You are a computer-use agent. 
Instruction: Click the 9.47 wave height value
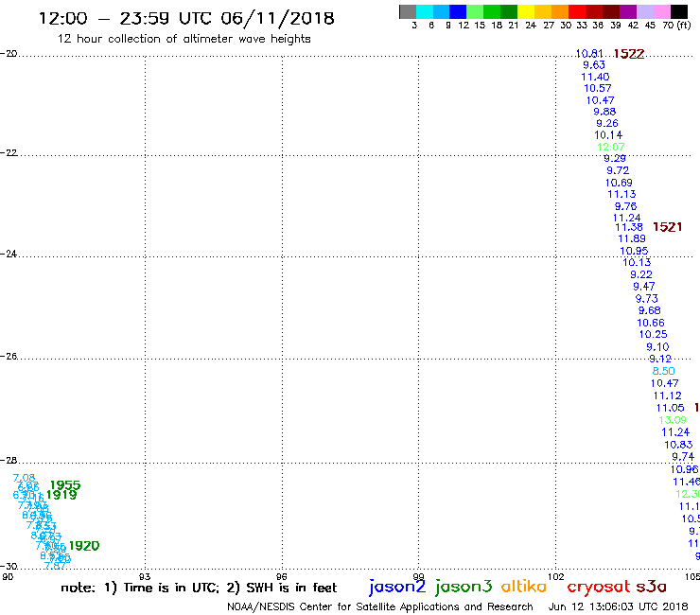click(644, 287)
